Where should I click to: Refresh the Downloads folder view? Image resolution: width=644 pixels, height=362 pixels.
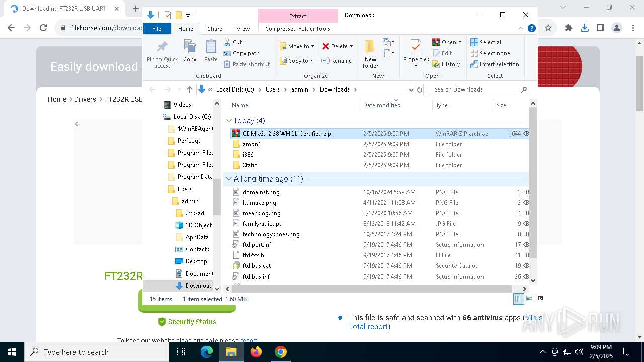point(420,89)
